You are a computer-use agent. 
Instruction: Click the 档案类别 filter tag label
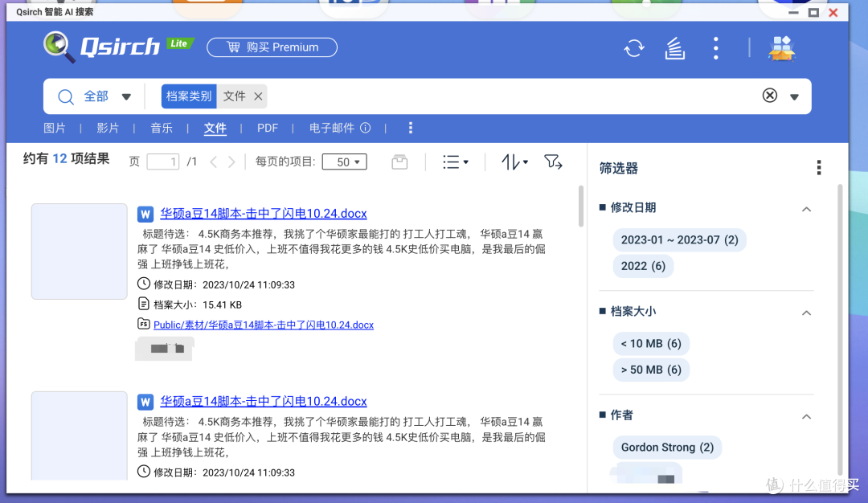point(189,96)
